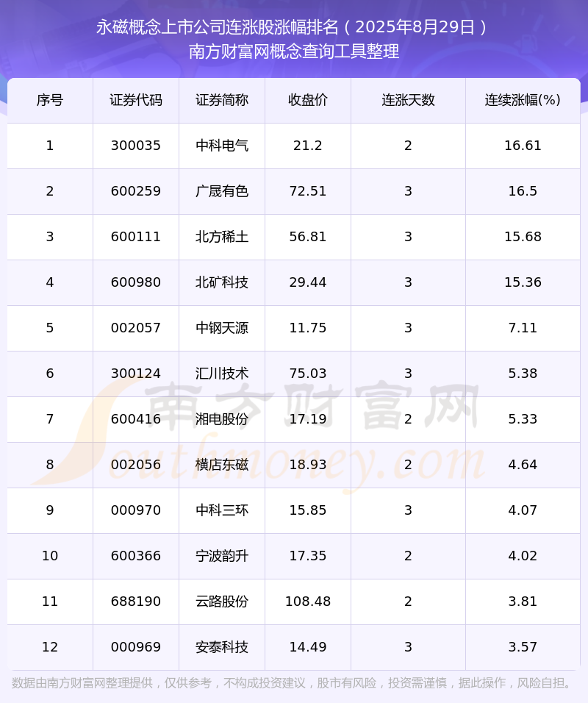Select stock name 中钢天源
The width and height of the screenshot is (588, 703).
[222, 328]
